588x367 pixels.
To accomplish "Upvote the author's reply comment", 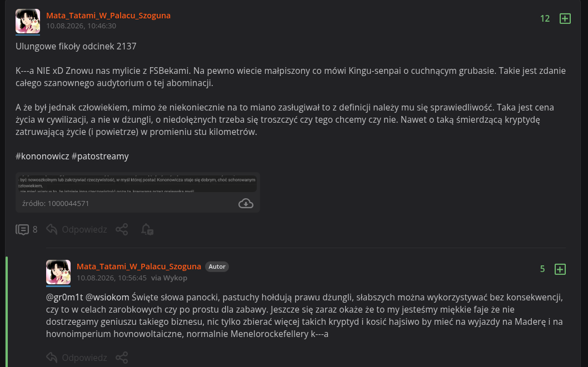I will click(560, 269).
